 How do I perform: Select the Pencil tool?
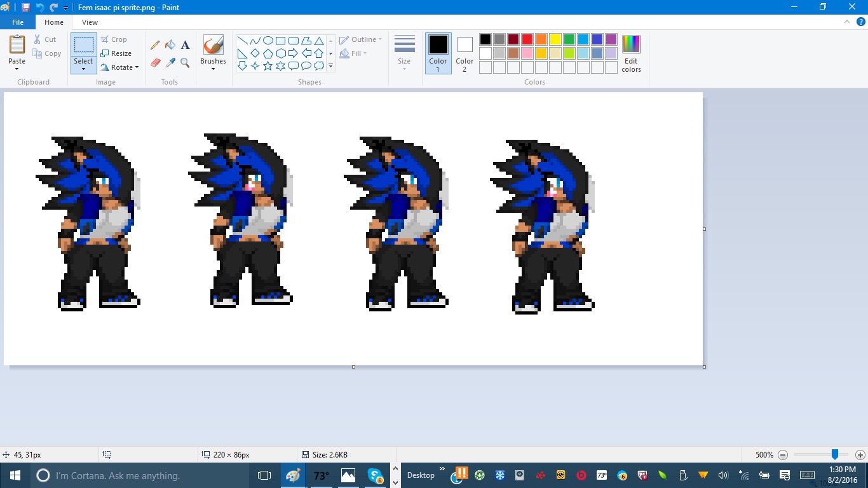coord(155,45)
